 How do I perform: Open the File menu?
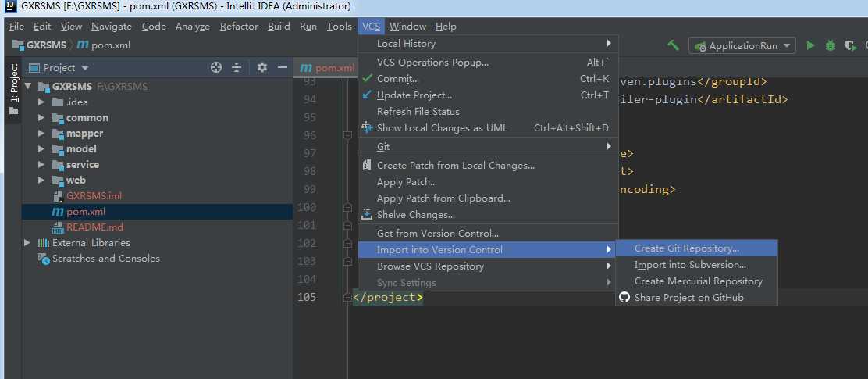[16, 26]
